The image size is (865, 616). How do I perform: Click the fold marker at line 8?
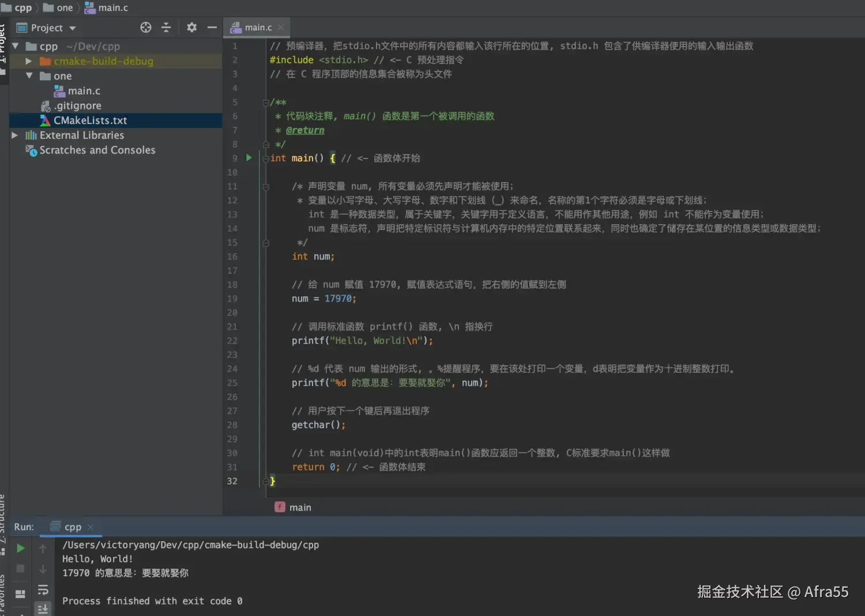click(x=266, y=145)
